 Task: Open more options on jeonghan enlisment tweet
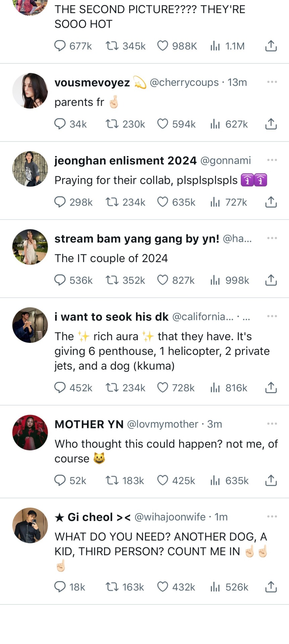pos(272,160)
